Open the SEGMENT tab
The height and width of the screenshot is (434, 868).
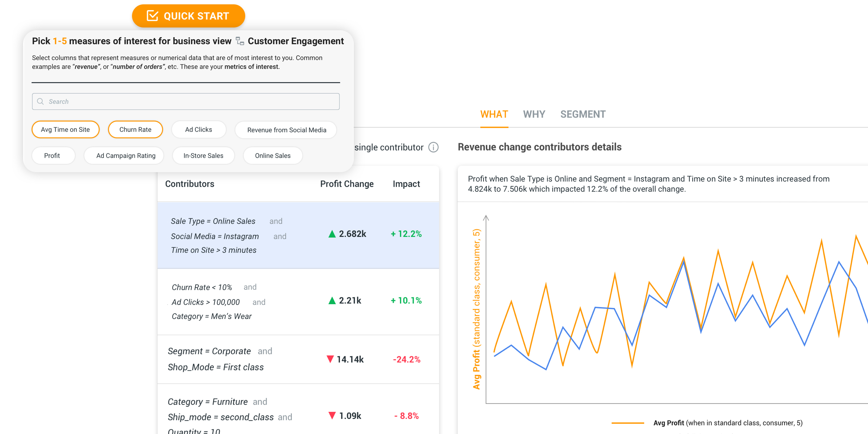[583, 114]
